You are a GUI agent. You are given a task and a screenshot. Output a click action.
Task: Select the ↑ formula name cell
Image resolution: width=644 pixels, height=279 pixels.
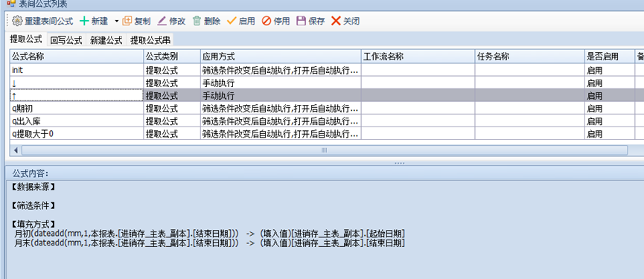[77, 95]
